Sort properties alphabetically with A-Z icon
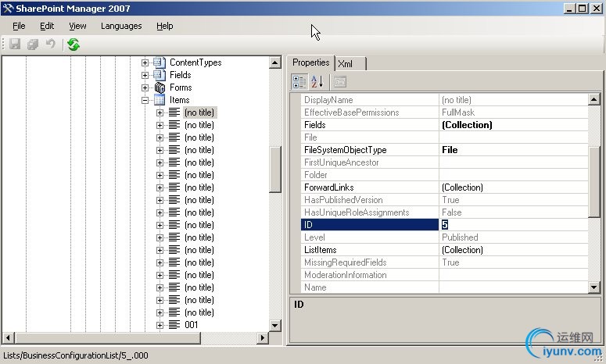The height and width of the screenshot is (364, 606). [317, 82]
